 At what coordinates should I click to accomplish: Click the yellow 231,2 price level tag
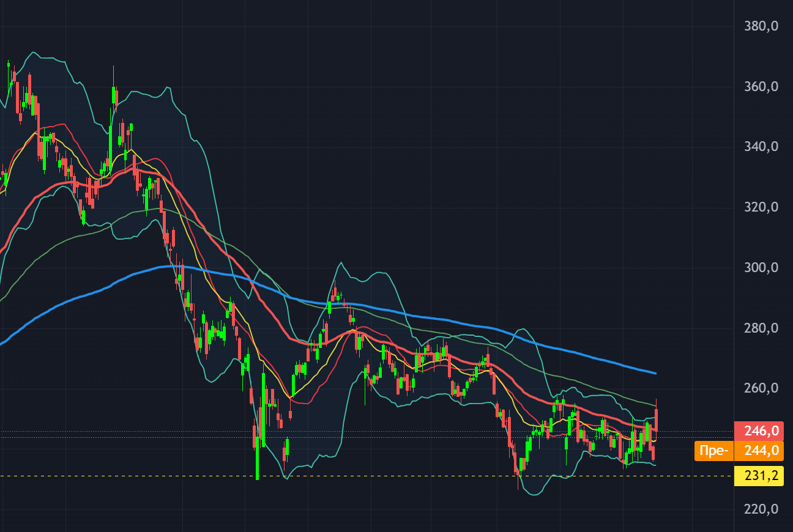click(x=760, y=475)
